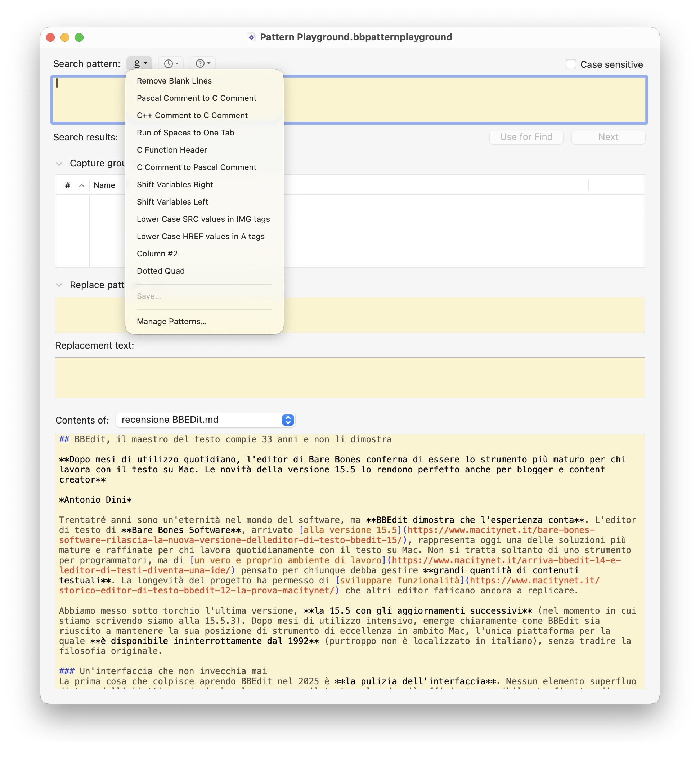Viewport: 700px width, 757px height.
Task: Click the "Next" button
Action: point(608,137)
